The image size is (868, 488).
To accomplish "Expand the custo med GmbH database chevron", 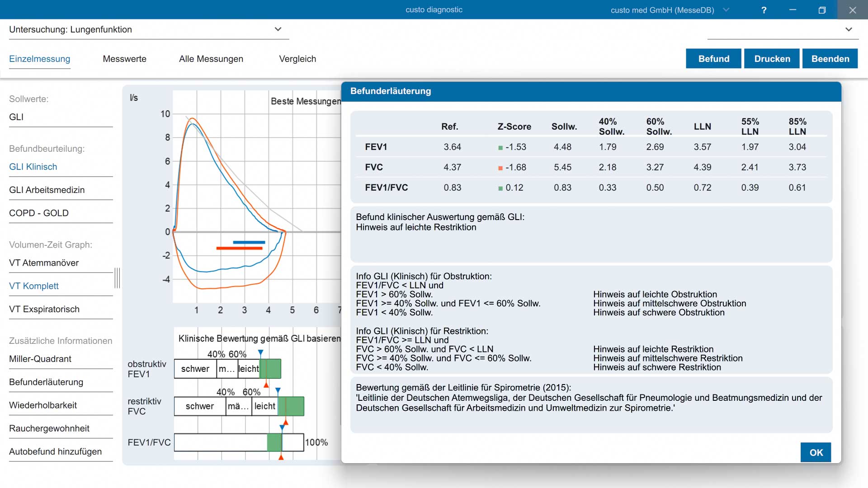I will pyautogui.click(x=726, y=9).
